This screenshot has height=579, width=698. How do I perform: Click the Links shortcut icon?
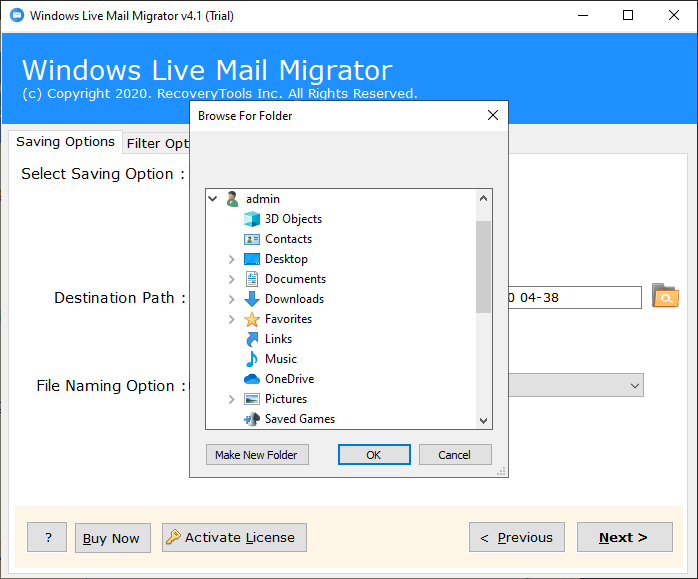click(252, 339)
